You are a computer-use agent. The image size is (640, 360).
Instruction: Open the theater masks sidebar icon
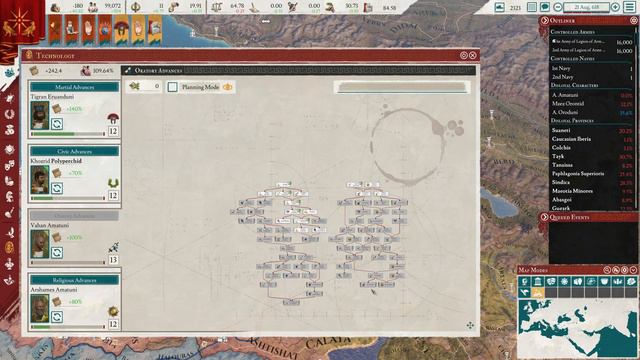(x=9, y=165)
